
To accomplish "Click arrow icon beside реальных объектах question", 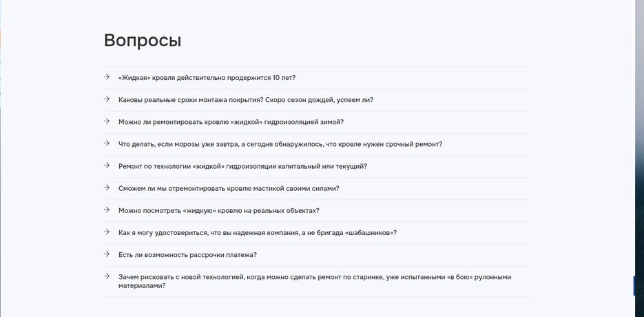I will coord(106,210).
